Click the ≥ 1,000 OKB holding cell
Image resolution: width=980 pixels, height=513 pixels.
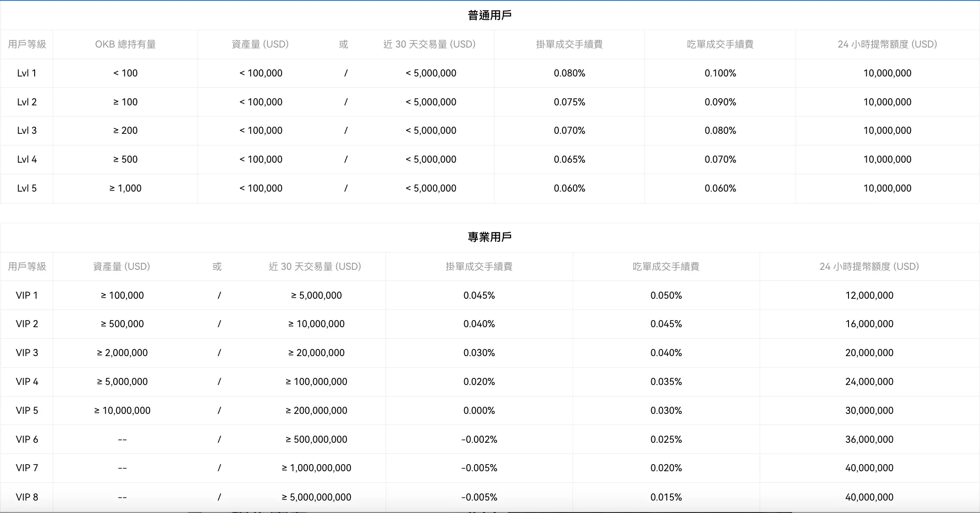pos(125,188)
